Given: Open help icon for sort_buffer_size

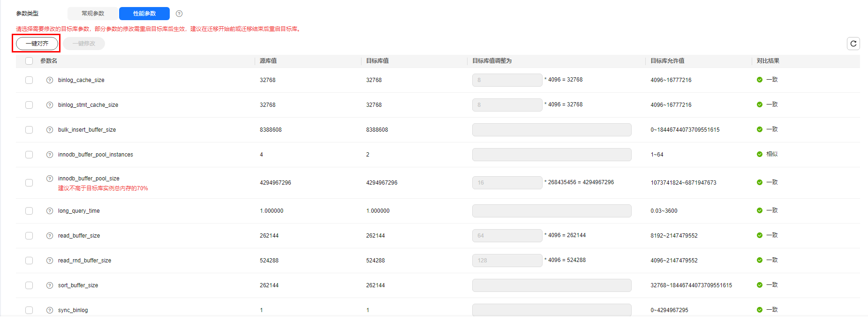Looking at the screenshot, I should tap(50, 285).
